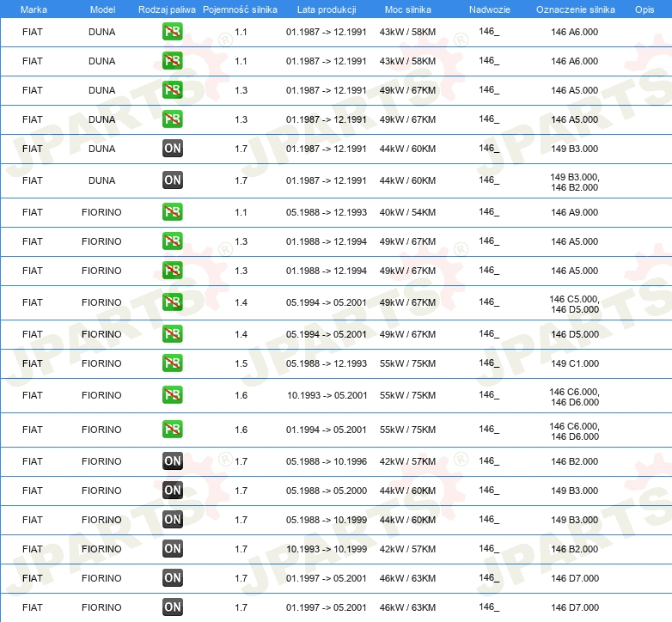The image size is (672, 622).
Task: Select capacity 1.1 in the FIORINO row
Action: point(241,212)
